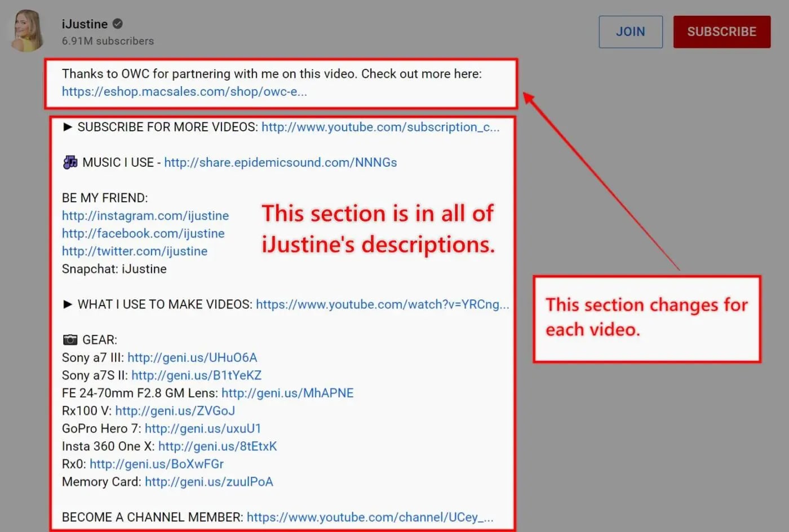Open the Epidemic Sound music link
The height and width of the screenshot is (532, 789).
281,162
